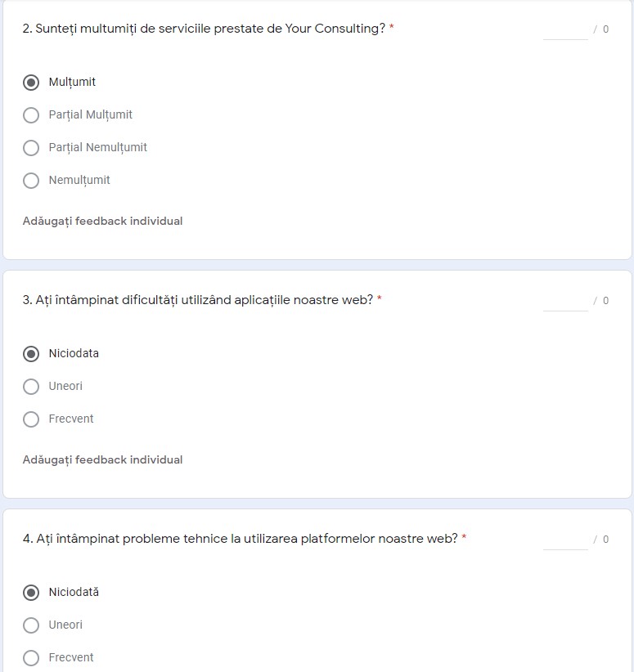
Task: Select Niciodata under question 3
Action: (31, 354)
